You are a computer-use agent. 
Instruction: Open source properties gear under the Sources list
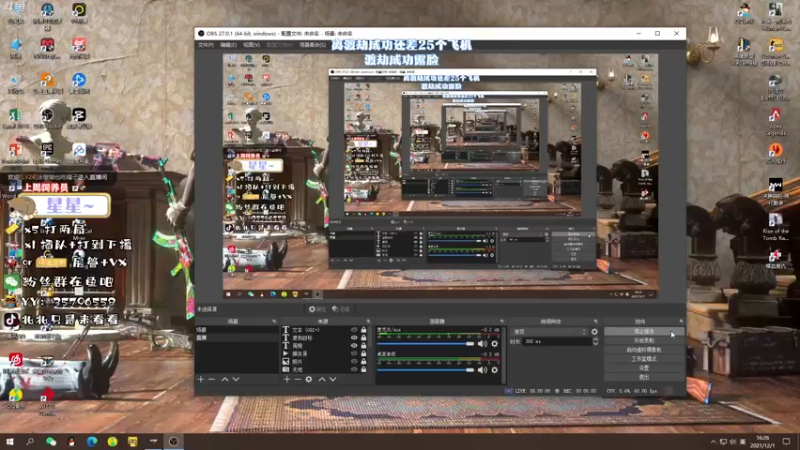[309, 379]
